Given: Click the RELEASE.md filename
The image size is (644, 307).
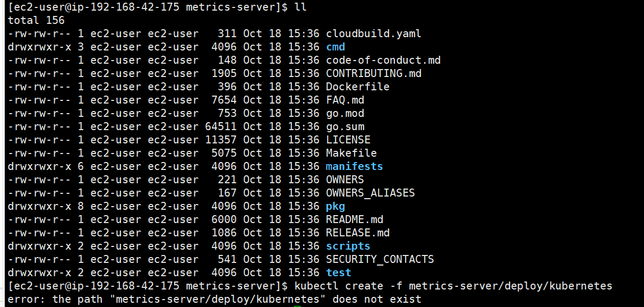Looking at the screenshot, I should click(x=357, y=233).
